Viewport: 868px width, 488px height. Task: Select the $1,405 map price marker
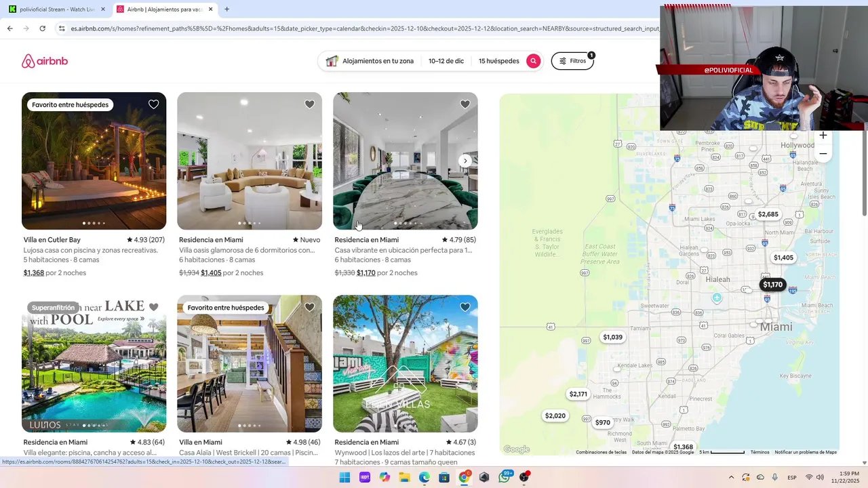tap(783, 258)
